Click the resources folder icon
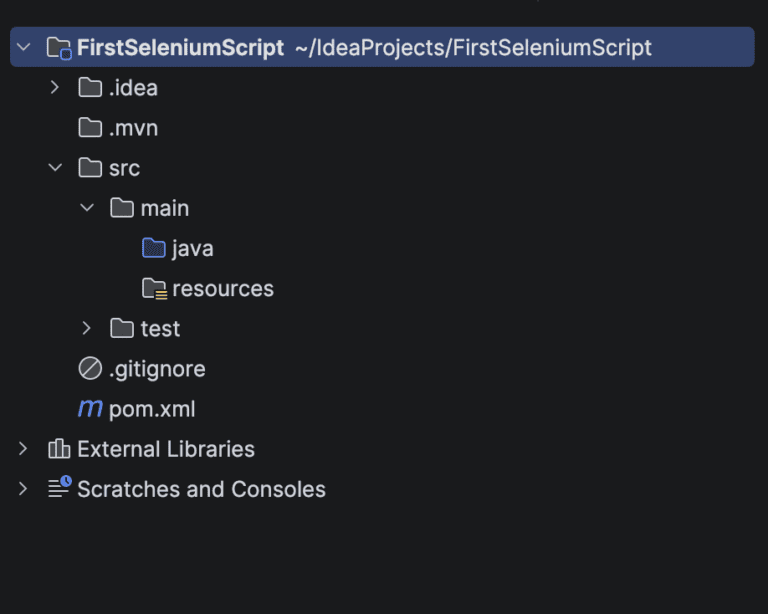This screenshot has width=768, height=614. pyautogui.click(x=154, y=289)
